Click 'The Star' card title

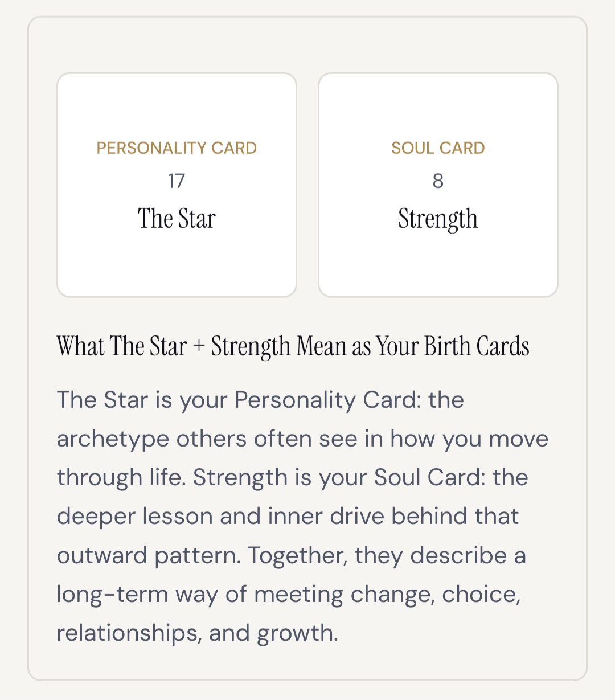coord(177,219)
